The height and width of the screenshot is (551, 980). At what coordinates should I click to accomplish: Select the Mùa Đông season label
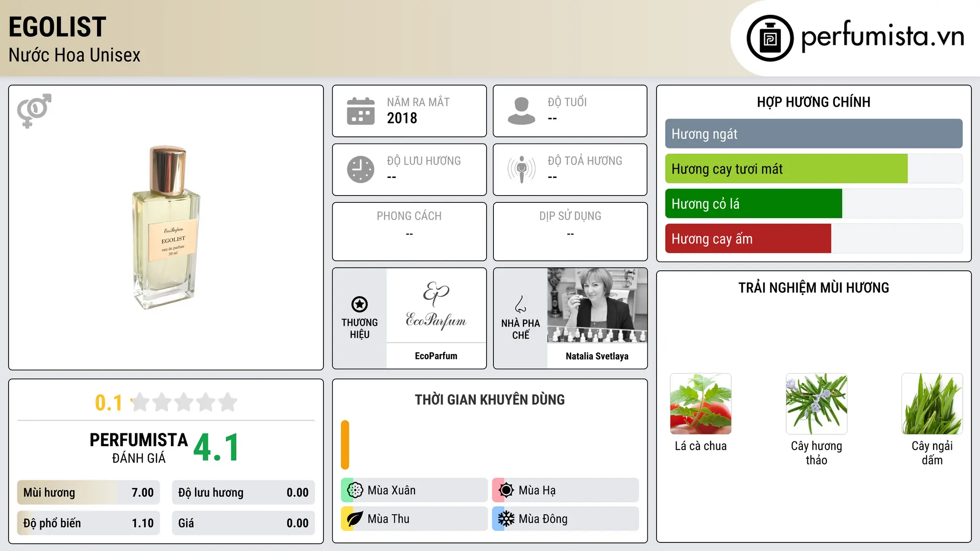(x=543, y=519)
